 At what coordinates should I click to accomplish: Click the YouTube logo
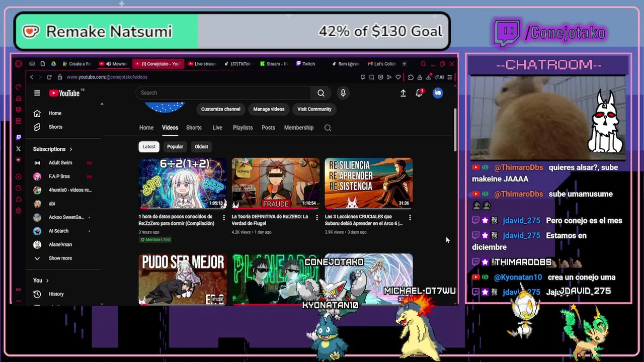[64, 93]
